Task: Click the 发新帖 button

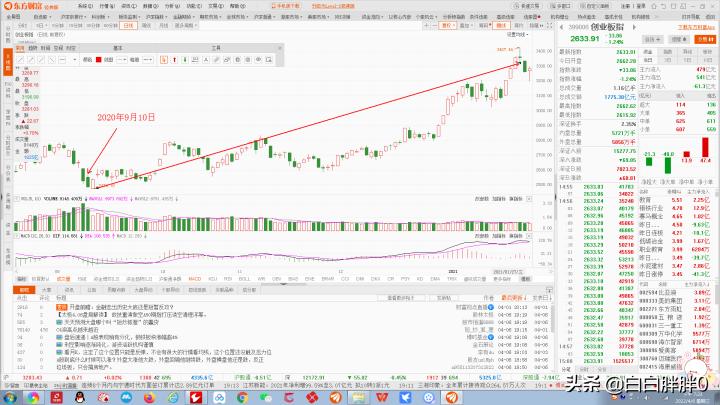Action: coord(444,298)
